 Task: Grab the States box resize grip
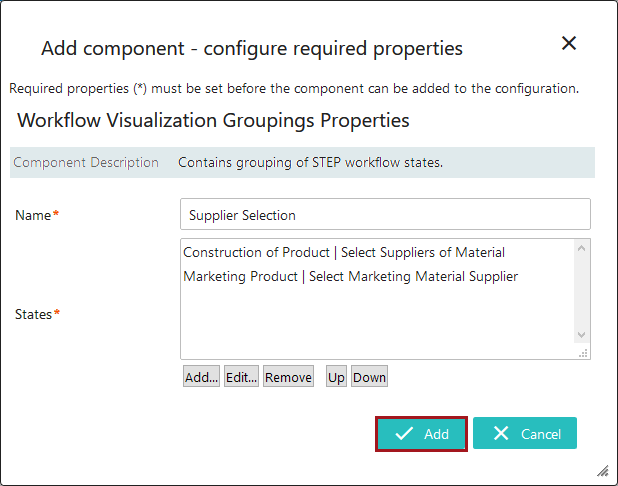(584, 352)
